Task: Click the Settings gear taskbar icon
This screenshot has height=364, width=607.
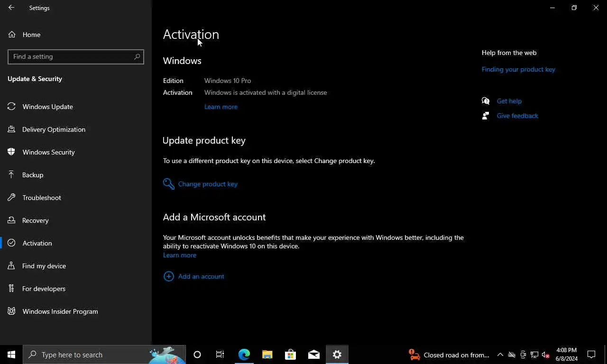Action: [x=337, y=355]
